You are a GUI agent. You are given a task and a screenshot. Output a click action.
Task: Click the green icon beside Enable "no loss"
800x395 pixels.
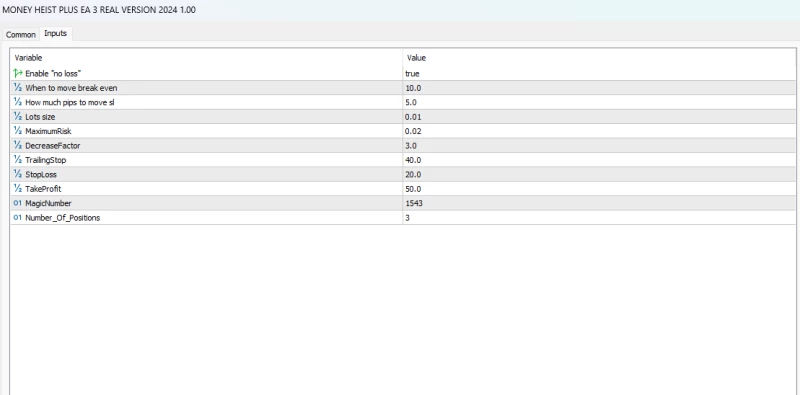[18, 73]
